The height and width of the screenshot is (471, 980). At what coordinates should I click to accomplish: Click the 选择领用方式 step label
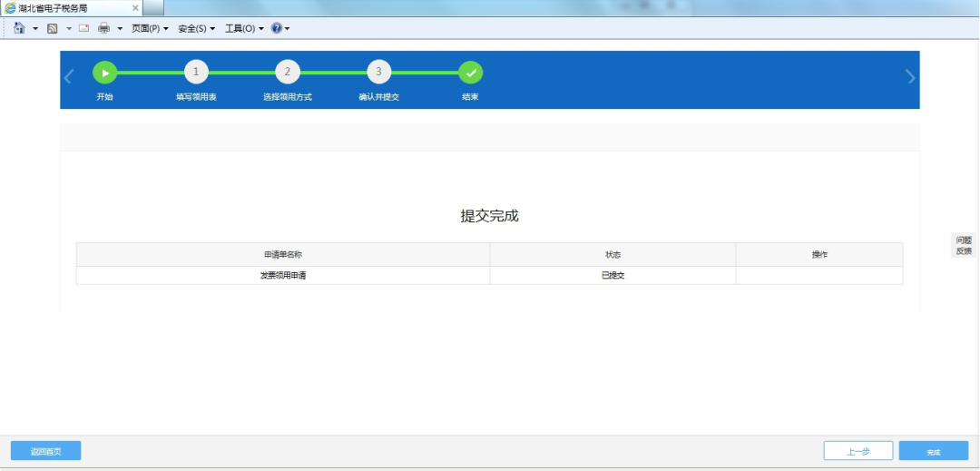(x=288, y=97)
